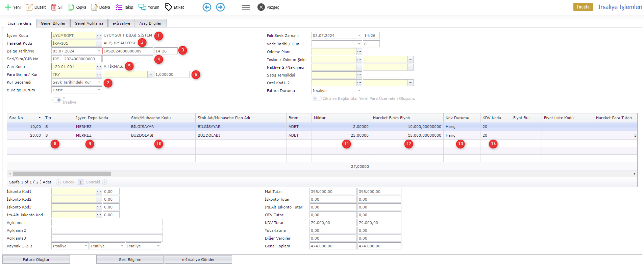Viewport: 644px width, 266px height.
Task: Open lookup for İskonto Kod2
Action: [x=99, y=199]
